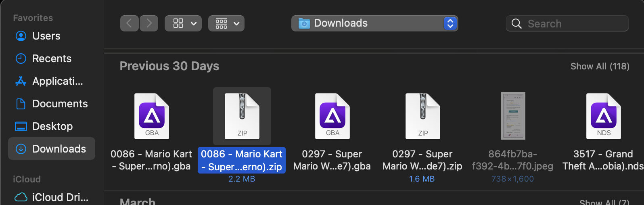
Task: Select the Super Mario World .gba file
Action: 332,116
